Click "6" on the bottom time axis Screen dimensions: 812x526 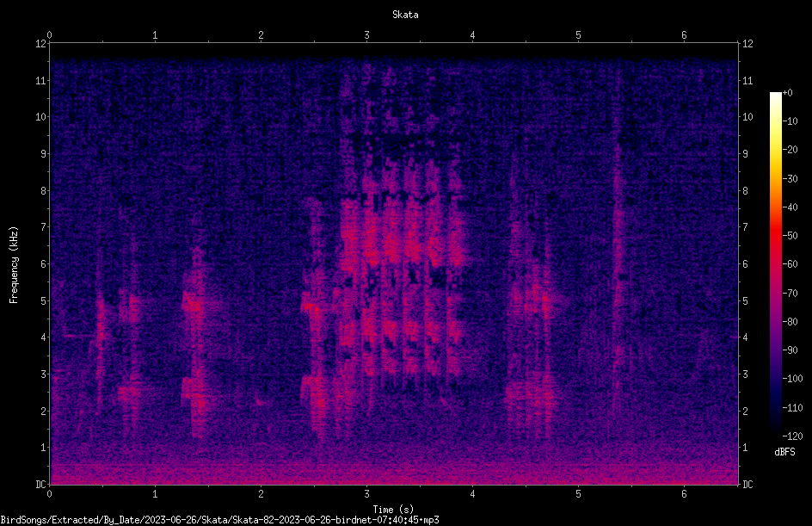coord(684,494)
